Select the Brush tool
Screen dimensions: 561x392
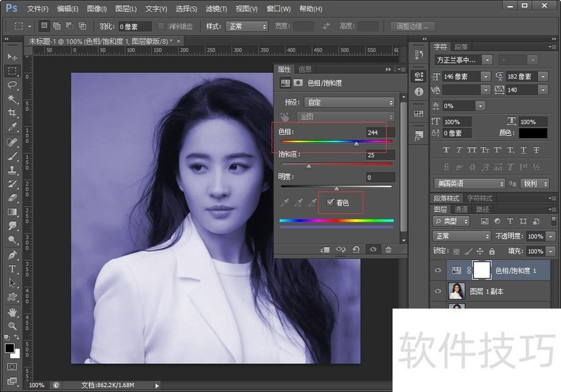pos(12,156)
